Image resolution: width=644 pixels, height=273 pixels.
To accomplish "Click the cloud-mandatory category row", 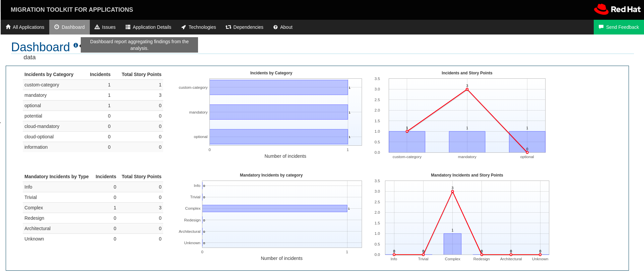I will pyautogui.click(x=93, y=126).
